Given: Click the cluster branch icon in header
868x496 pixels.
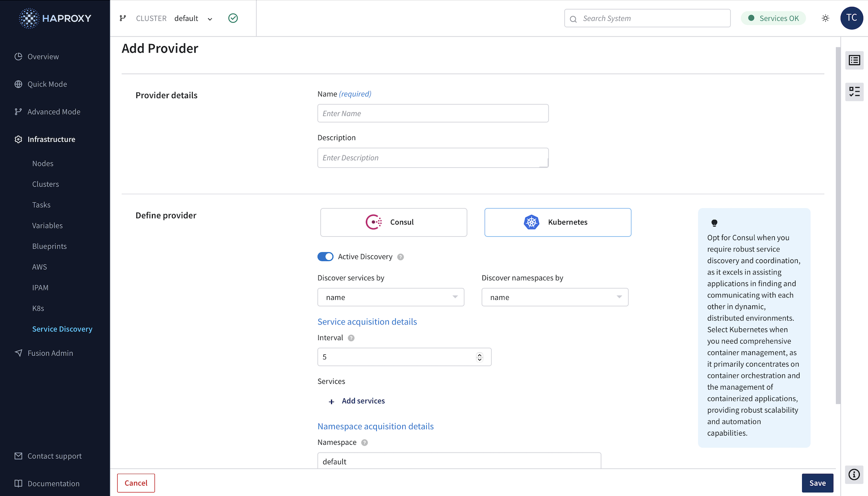Looking at the screenshot, I should coord(123,18).
